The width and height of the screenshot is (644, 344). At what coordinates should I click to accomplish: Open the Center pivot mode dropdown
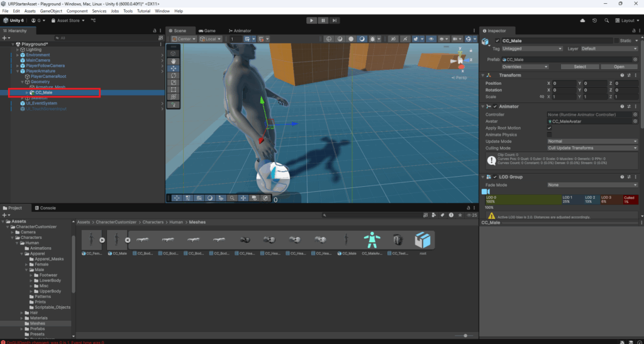[184, 39]
